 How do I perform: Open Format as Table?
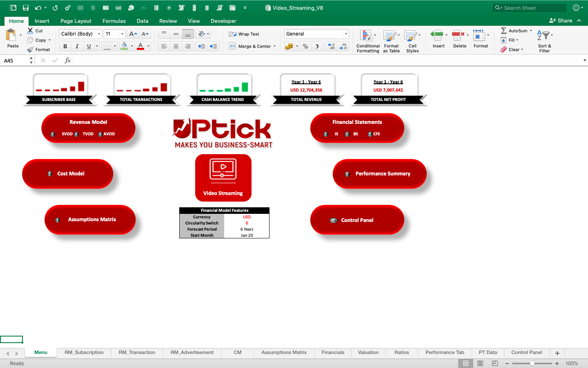point(391,41)
